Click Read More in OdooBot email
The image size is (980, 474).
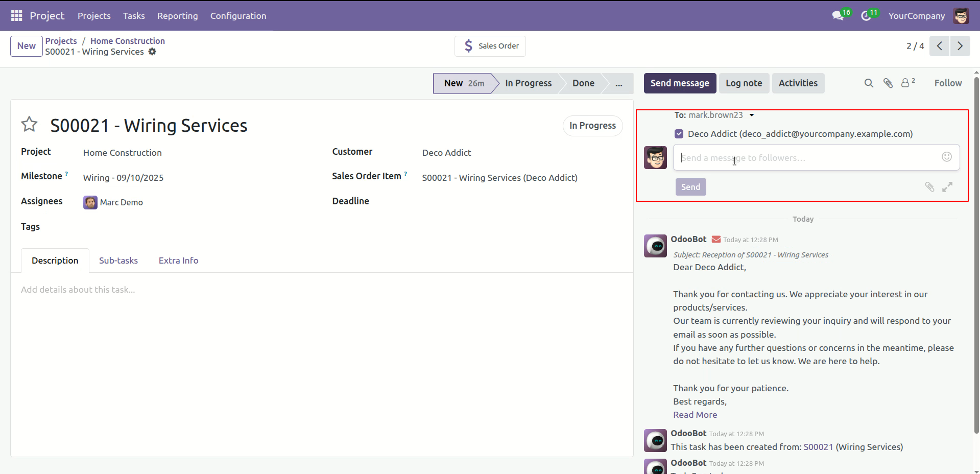(x=695, y=415)
